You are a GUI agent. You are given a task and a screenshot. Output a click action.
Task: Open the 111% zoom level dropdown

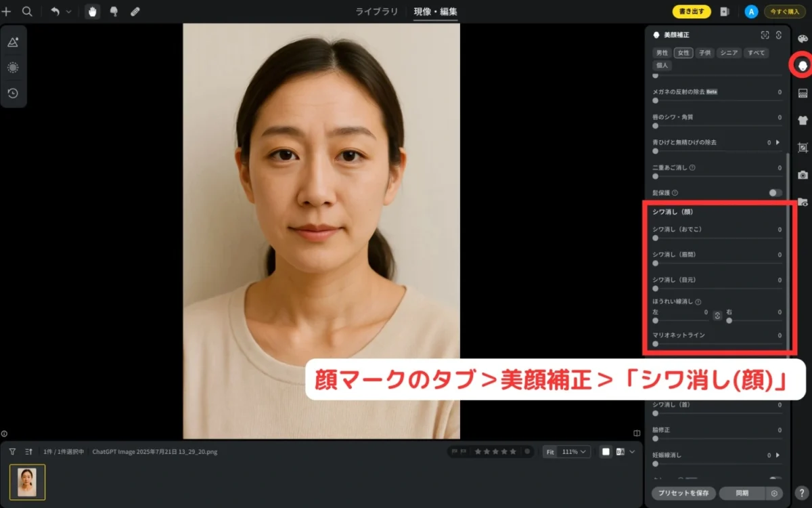point(575,451)
